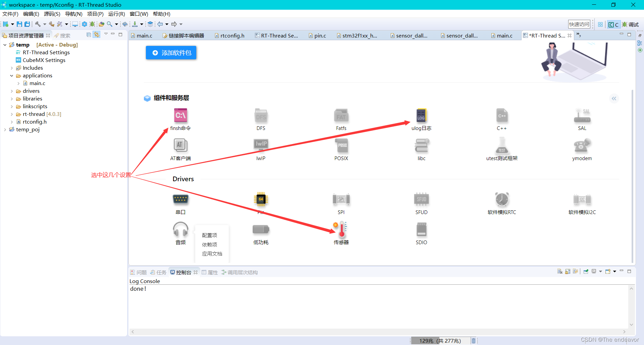Toggle Link with Editor in project explorer
644x345 pixels.
click(97, 35)
